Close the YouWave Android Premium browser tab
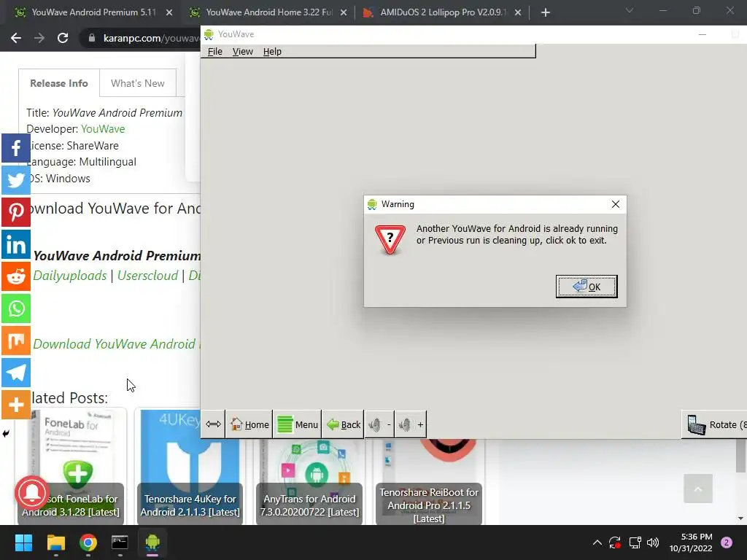The width and height of the screenshot is (747, 560). click(169, 13)
